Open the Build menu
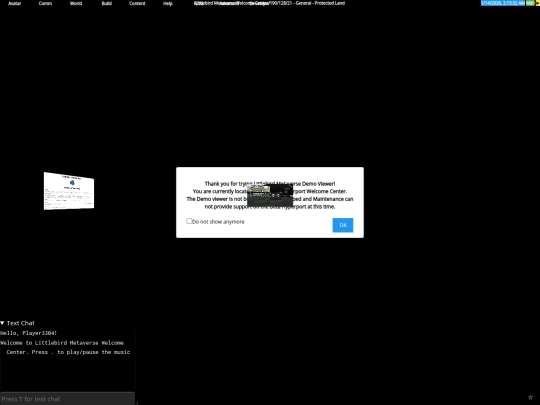This screenshot has width=540, height=405. click(x=106, y=3)
